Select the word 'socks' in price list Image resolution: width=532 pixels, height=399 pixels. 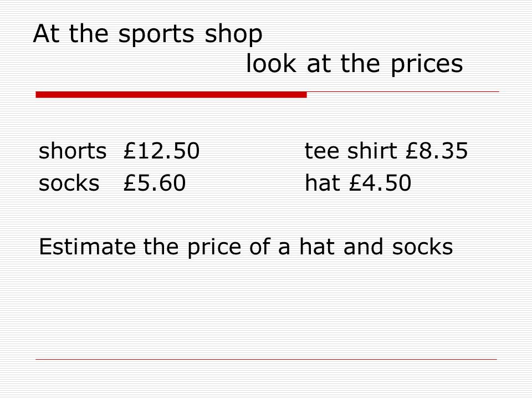tap(69, 183)
